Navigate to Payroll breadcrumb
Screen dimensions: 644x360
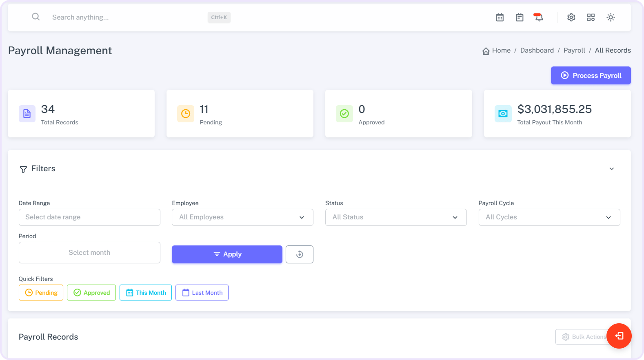[574, 50]
